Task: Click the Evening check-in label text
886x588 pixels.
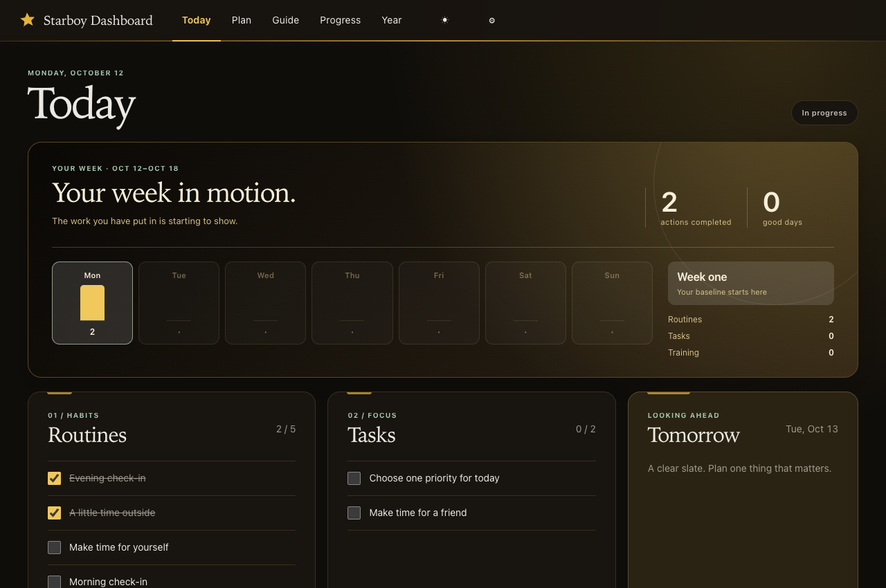Action: (107, 478)
